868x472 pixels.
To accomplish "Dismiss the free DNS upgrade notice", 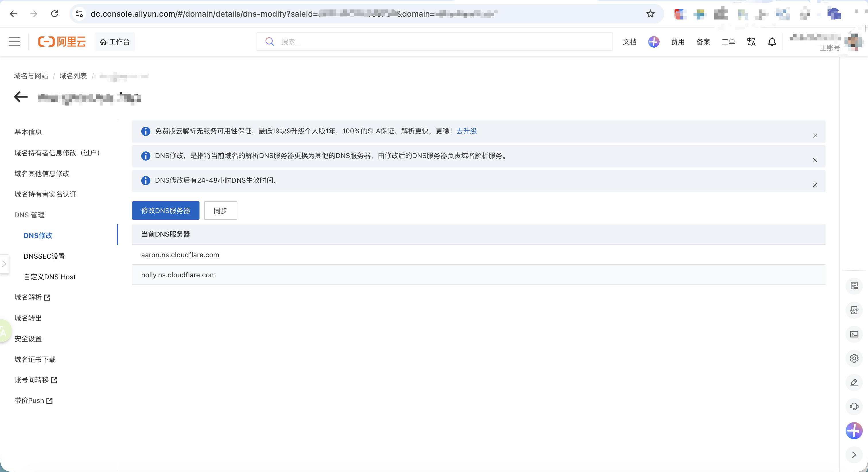I will pos(815,136).
